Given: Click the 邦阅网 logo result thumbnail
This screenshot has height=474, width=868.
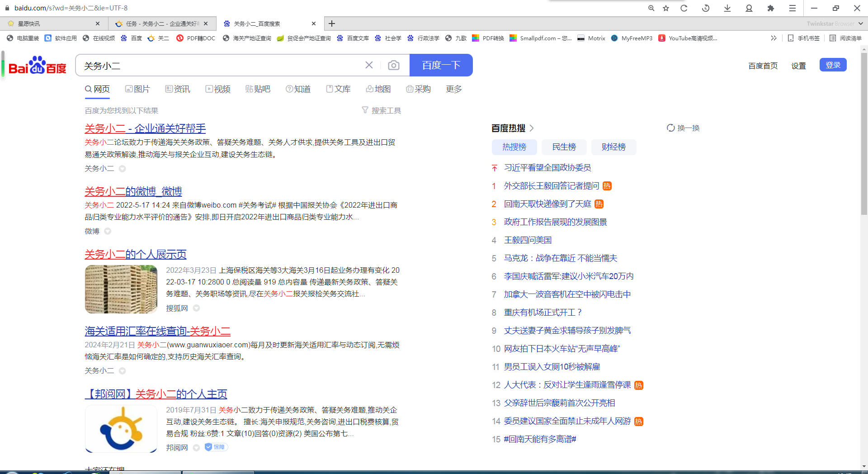Looking at the screenshot, I should point(121,429).
